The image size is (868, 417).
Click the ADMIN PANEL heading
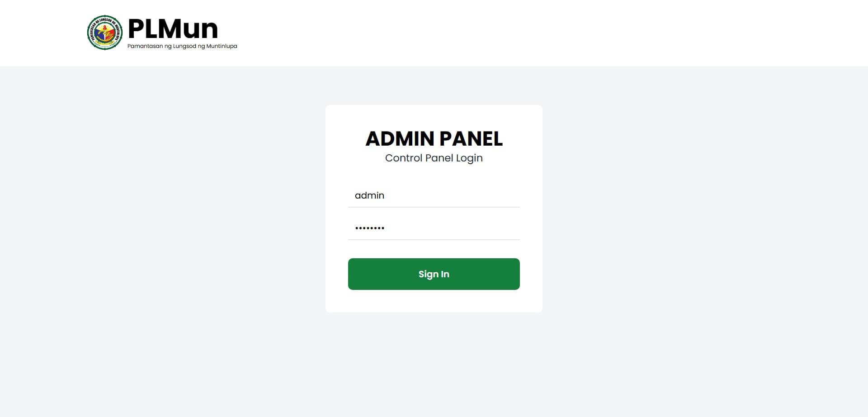[x=434, y=138]
